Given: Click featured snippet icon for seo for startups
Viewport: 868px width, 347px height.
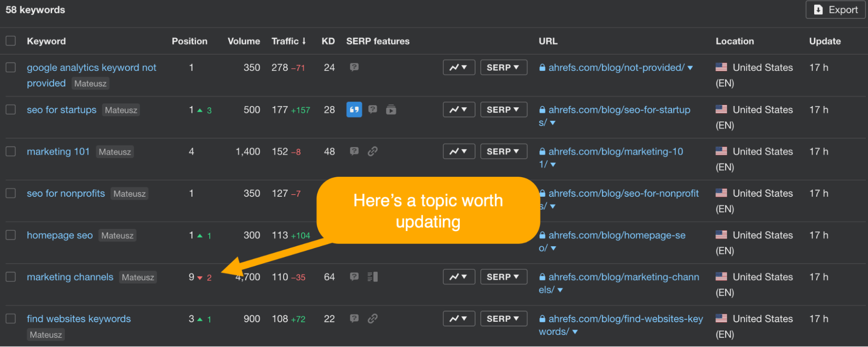Looking at the screenshot, I should point(354,109).
